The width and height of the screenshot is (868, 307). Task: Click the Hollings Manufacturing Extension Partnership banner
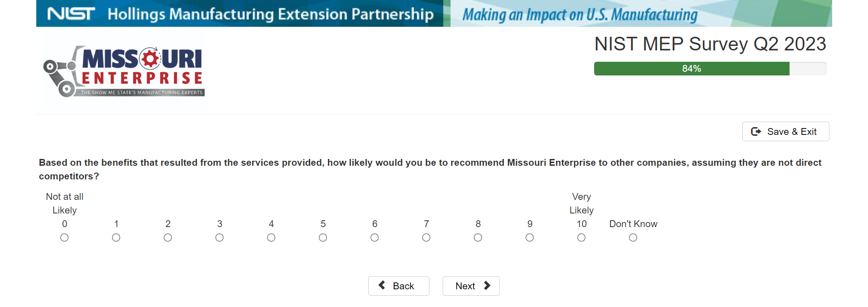270,14
